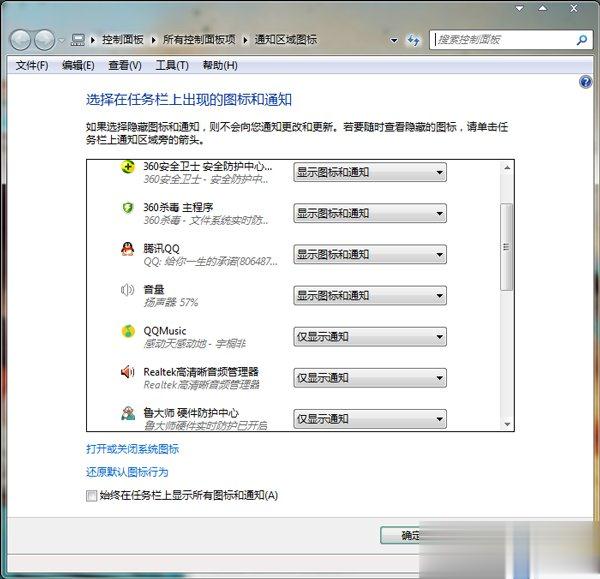Viewport: 600px width, 579px height.
Task: Open the 工具(T) menu
Action: pos(172,65)
